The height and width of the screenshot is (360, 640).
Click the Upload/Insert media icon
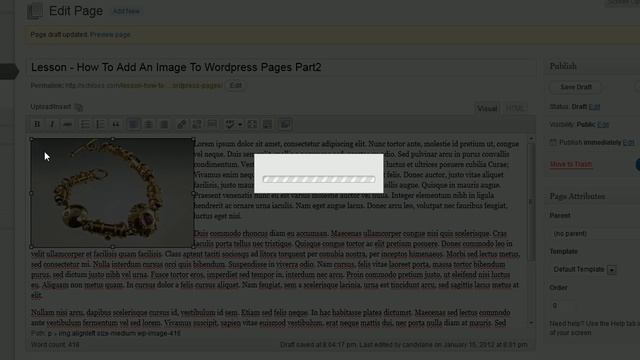(x=78, y=107)
